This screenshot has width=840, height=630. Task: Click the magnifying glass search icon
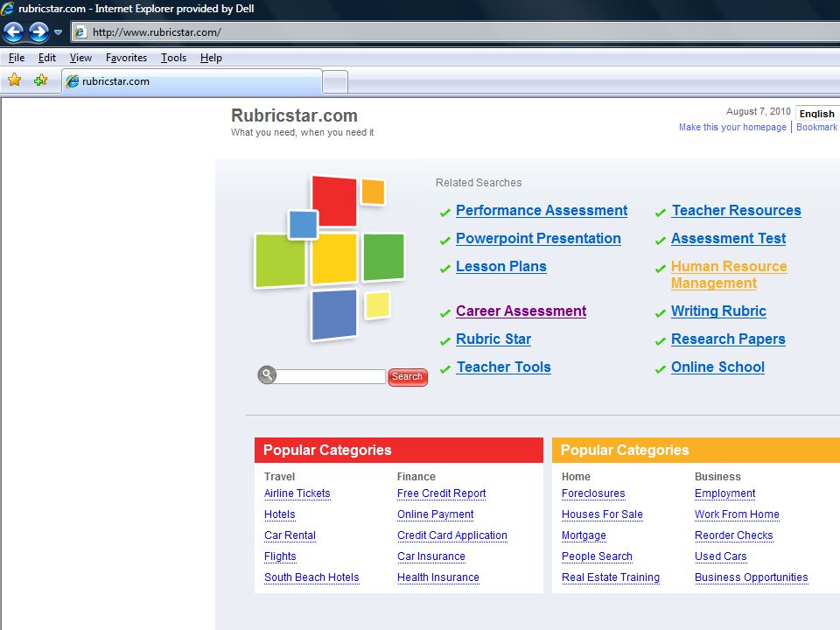(x=267, y=375)
